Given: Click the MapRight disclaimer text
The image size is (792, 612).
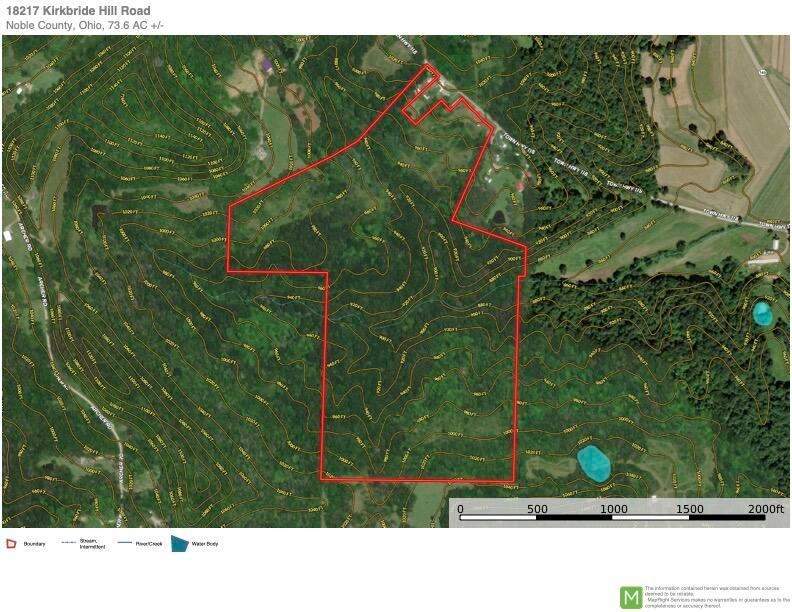Looking at the screenshot, I should pos(717,597).
